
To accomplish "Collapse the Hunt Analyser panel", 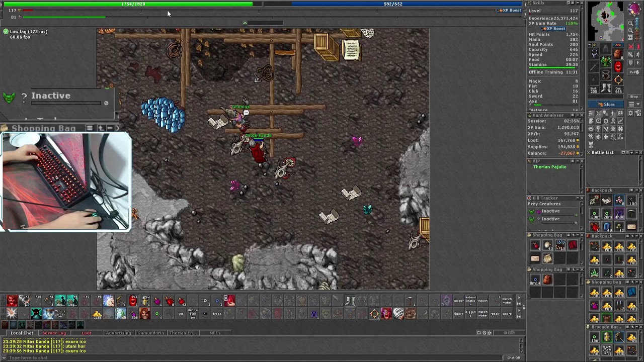I will (578, 115).
